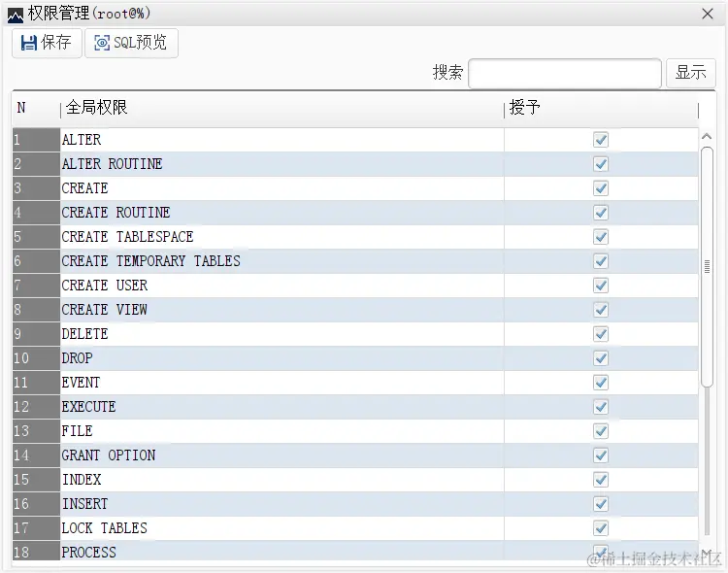Screen dimensions: 728x573
Task: Select the DELETE row text
Action: [85, 334]
